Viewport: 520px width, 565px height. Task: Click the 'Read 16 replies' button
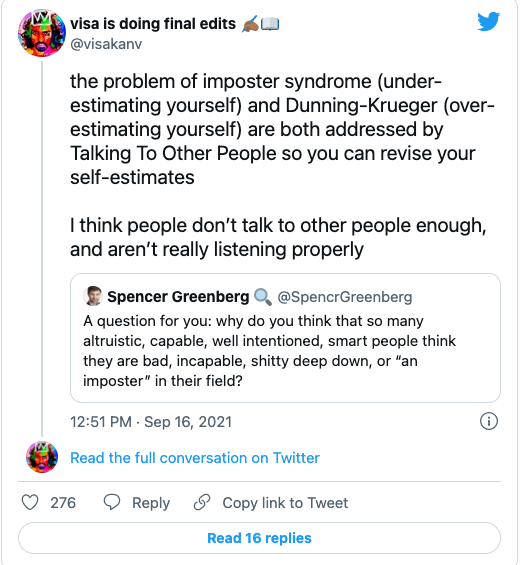pos(259,538)
